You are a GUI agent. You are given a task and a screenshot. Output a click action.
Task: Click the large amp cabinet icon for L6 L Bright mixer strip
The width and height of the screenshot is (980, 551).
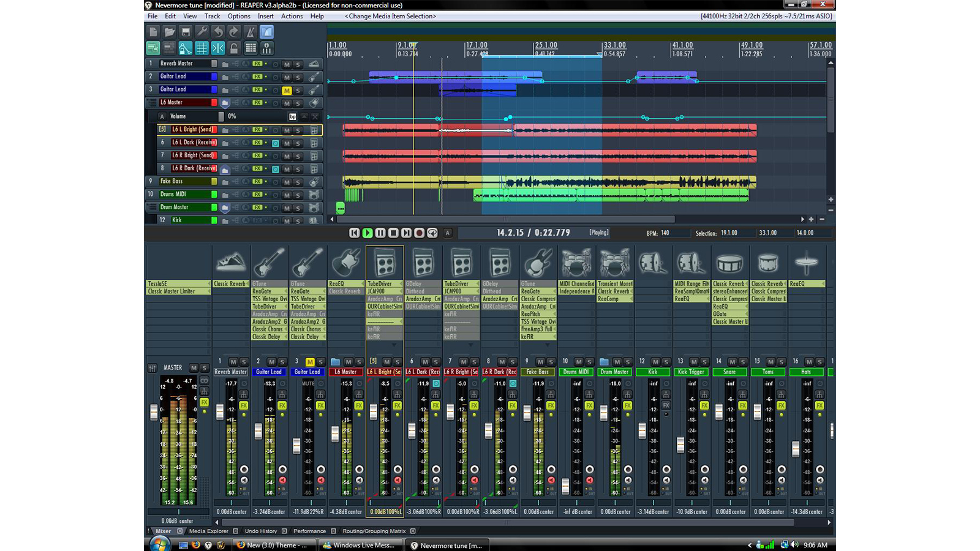pyautogui.click(x=385, y=264)
